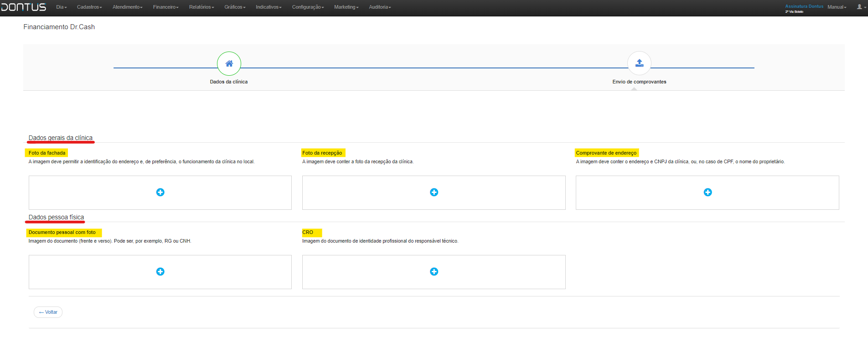Click the Comprovante de endereço label

[x=606, y=153]
